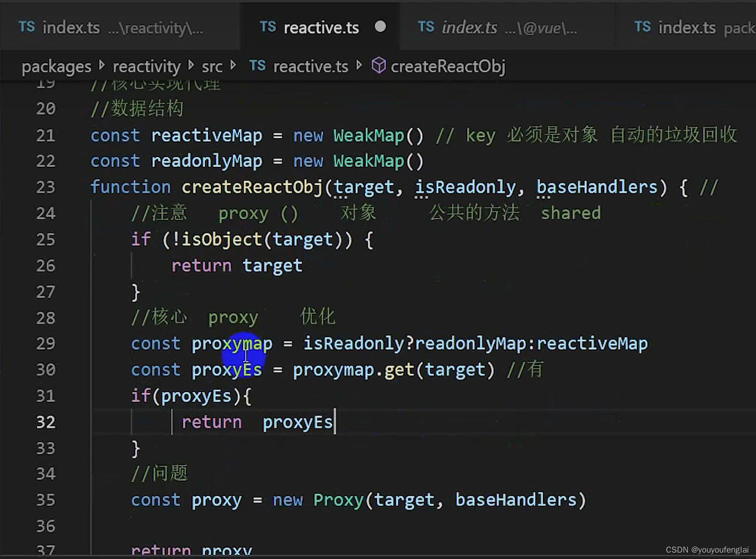Click the TS icon of the first index.ts tab
This screenshot has height=559, width=756.
(27, 27)
